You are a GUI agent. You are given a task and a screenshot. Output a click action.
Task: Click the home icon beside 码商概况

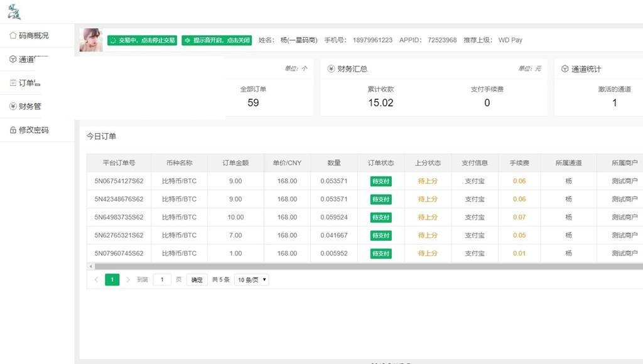click(x=13, y=36)
